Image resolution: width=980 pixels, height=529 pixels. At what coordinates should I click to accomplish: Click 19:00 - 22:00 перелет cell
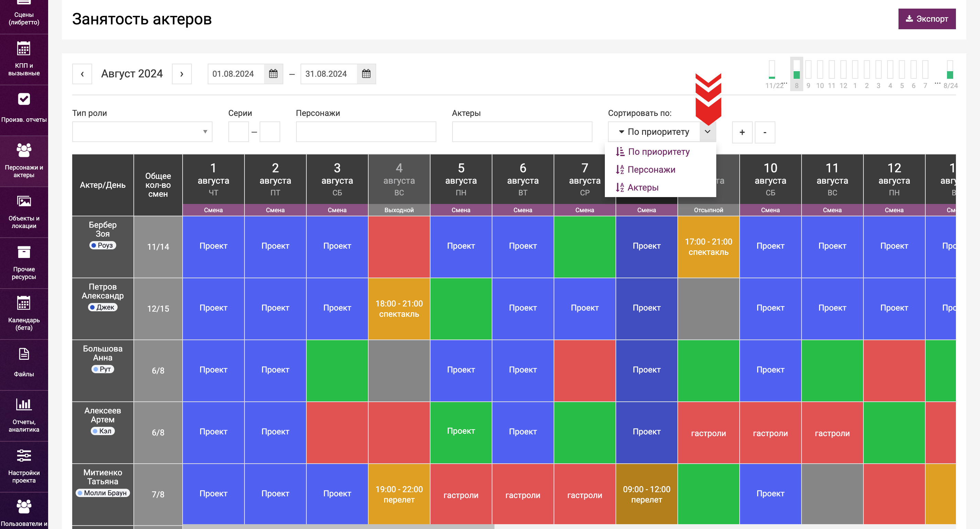tap(399, 494)
